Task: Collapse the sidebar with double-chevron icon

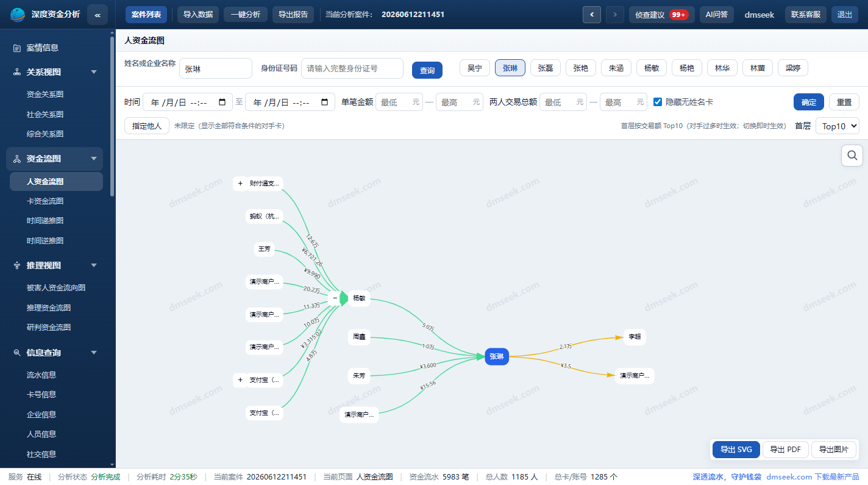Action: (98, 15)
